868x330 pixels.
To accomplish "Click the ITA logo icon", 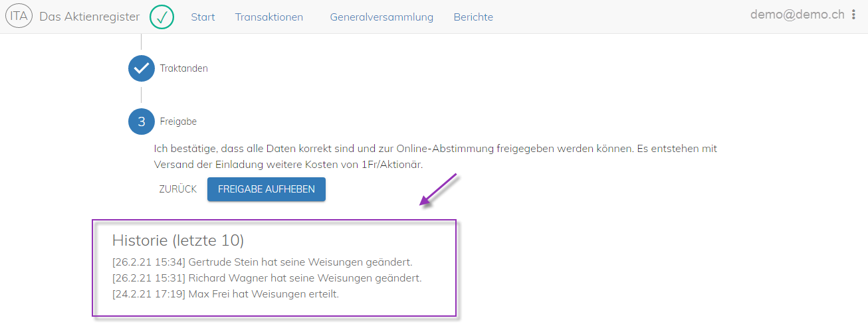I will tap(19, 16).
